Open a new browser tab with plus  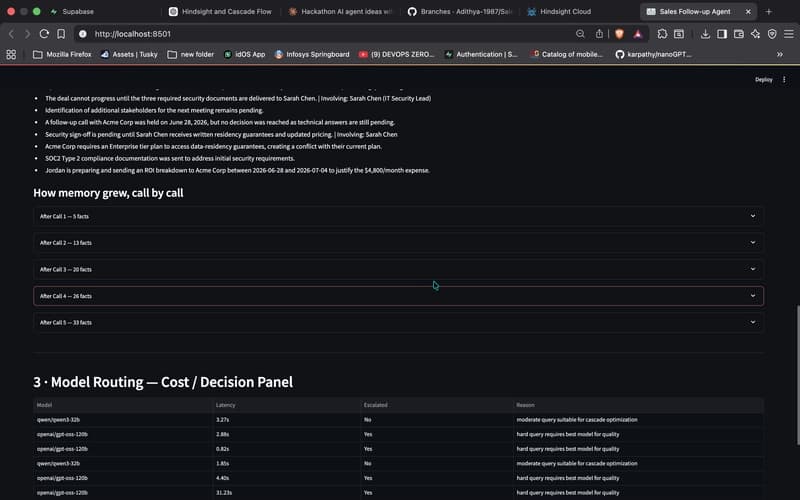tap(769, 11)
